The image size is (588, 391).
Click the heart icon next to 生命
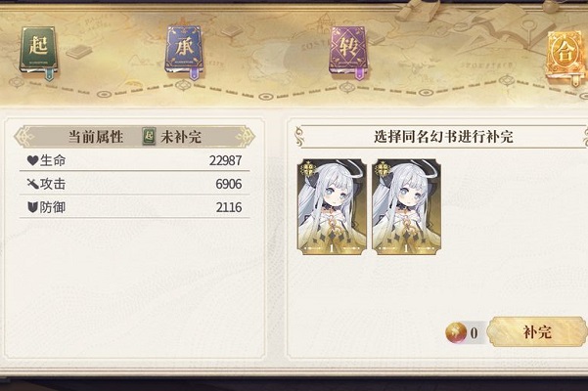[32, 160]
